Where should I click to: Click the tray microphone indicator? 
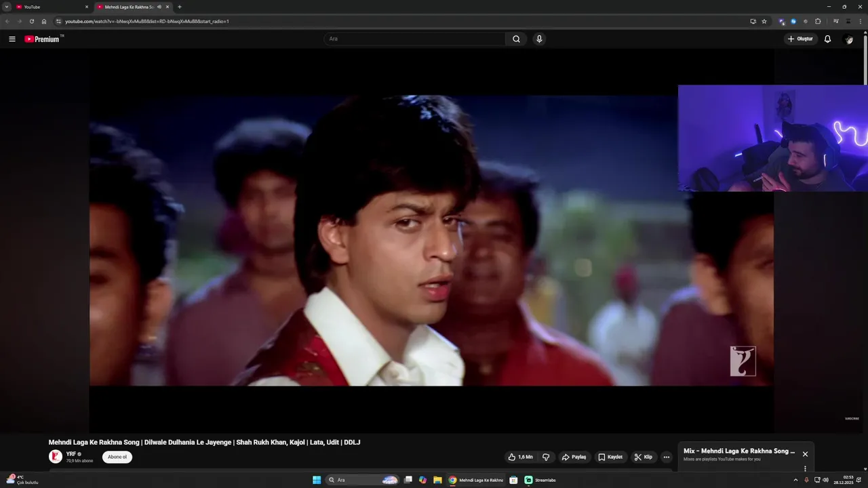click(806, 480)
